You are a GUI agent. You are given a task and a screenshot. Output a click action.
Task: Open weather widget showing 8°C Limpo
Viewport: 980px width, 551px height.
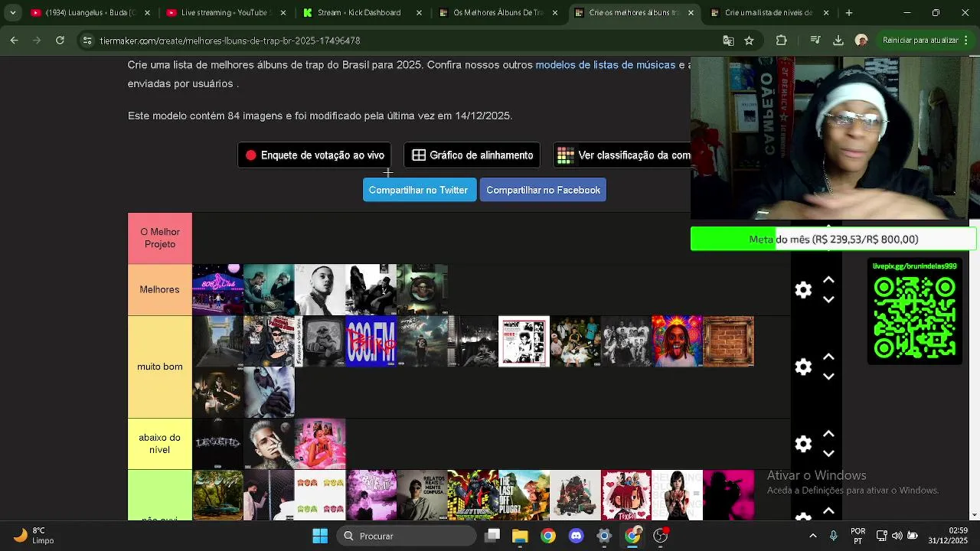click(x=34, y=536)
